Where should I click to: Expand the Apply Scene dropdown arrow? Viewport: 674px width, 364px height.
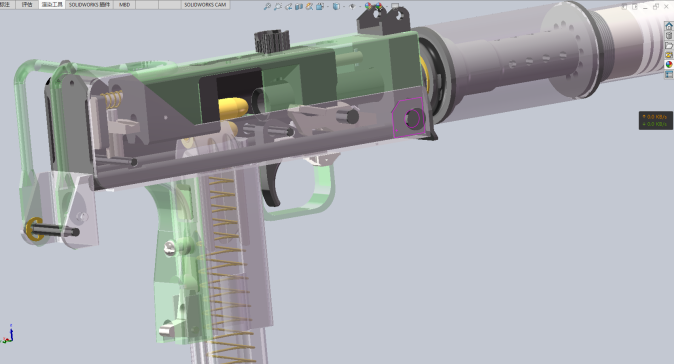(x=386, y=6)
